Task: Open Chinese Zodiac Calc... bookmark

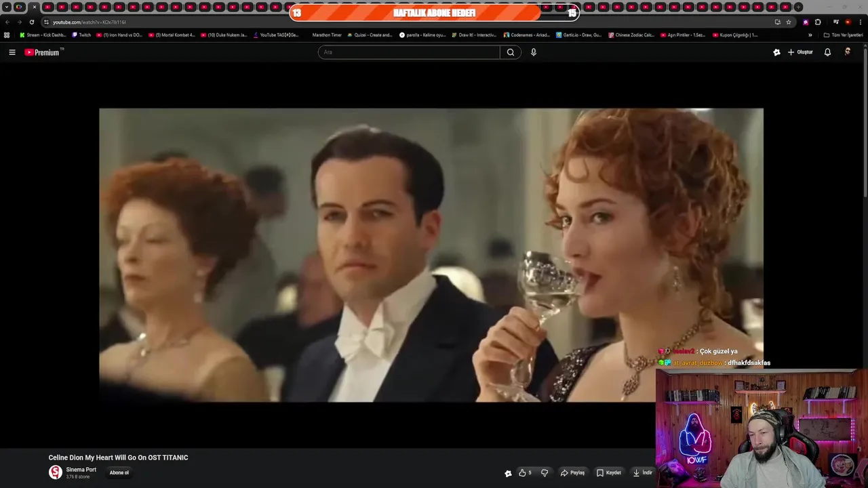Action: coord(631,35)
